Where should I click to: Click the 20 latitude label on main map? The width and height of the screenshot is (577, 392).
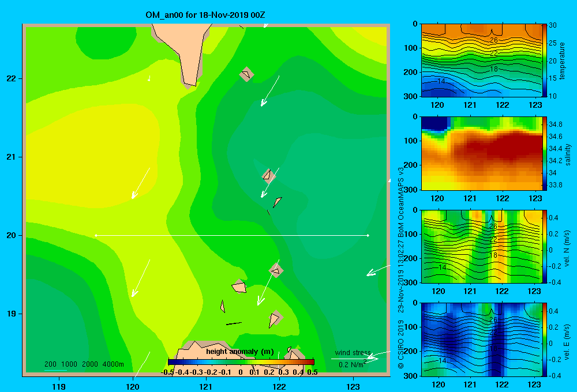(12, 235)
